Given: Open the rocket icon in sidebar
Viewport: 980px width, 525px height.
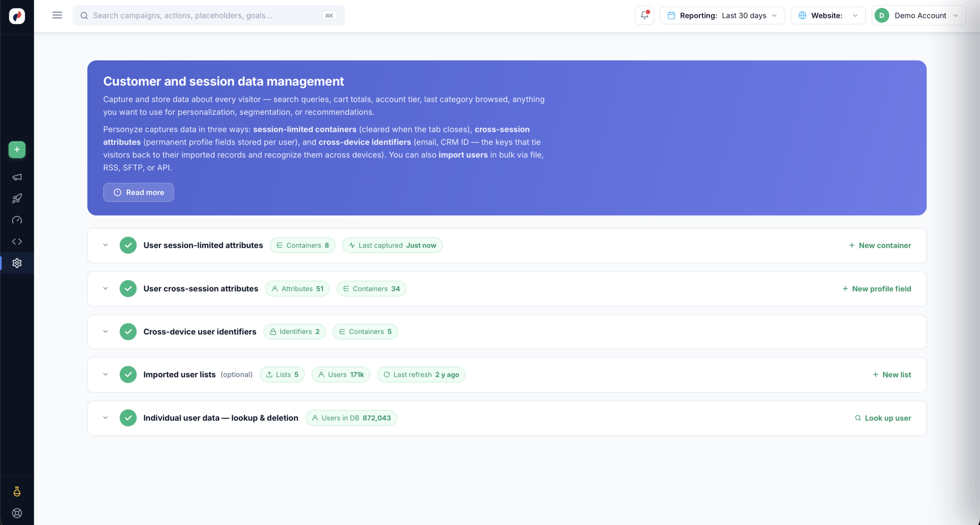Looking at the screenshot, I should [x=17, y=198].
